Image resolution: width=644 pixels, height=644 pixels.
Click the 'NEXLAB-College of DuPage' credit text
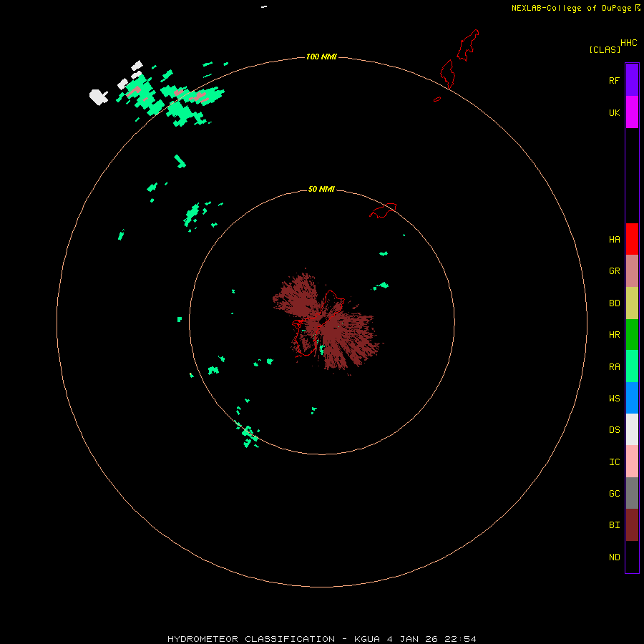(x=571, y=8)
